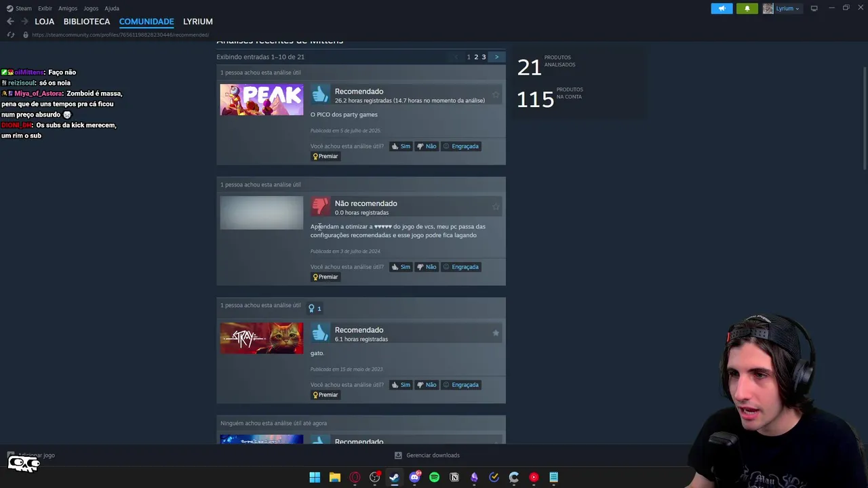
Task: Go to reviews page 3
Action: point(484,57)
